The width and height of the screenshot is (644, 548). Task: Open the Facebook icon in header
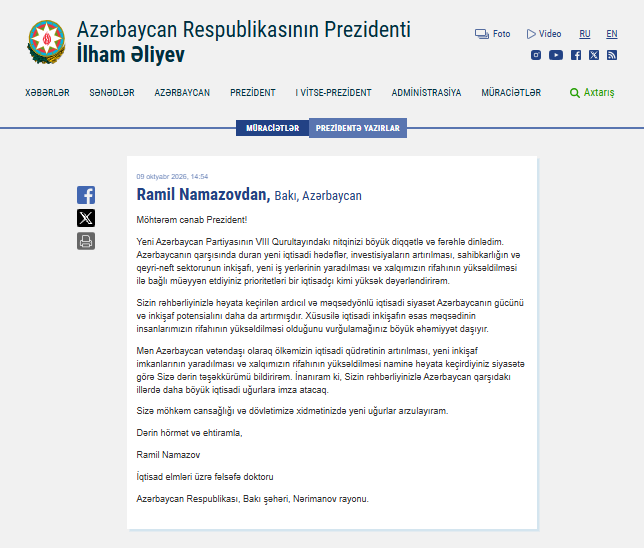576,55
